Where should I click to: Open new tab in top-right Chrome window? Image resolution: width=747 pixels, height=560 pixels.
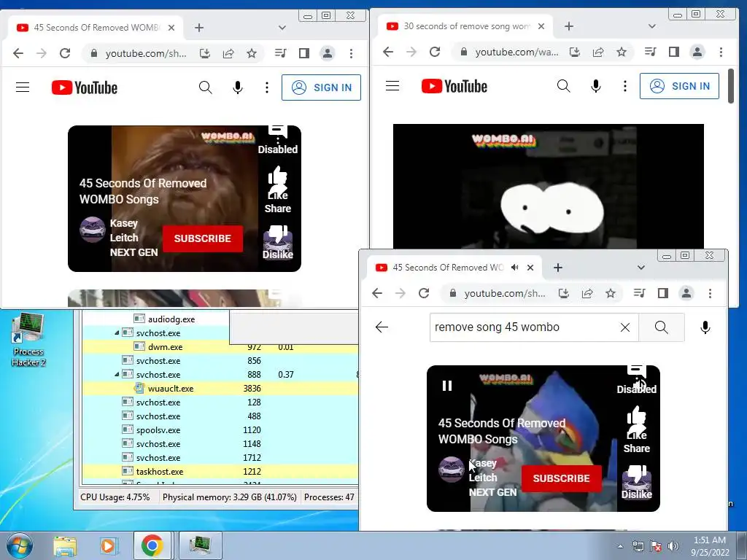569,26
